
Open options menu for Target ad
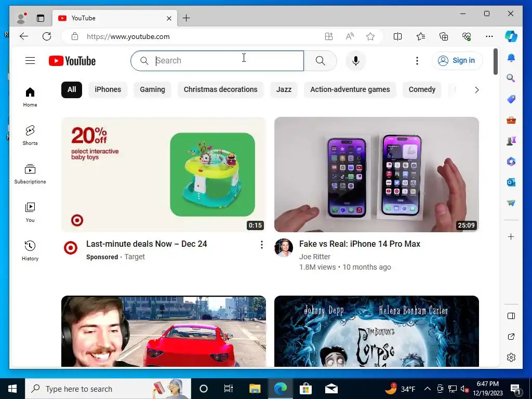tap(262, 245)
